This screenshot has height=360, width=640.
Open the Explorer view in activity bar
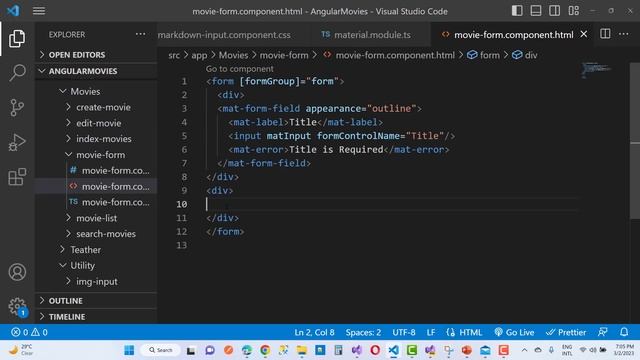click(17, 38)
